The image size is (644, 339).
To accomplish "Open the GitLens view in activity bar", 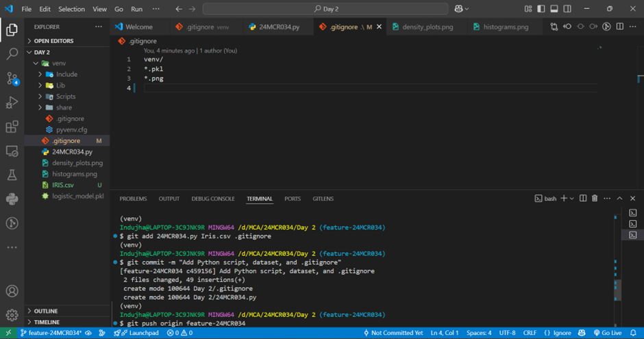I will pyautogui.click(x=12, y=223).
